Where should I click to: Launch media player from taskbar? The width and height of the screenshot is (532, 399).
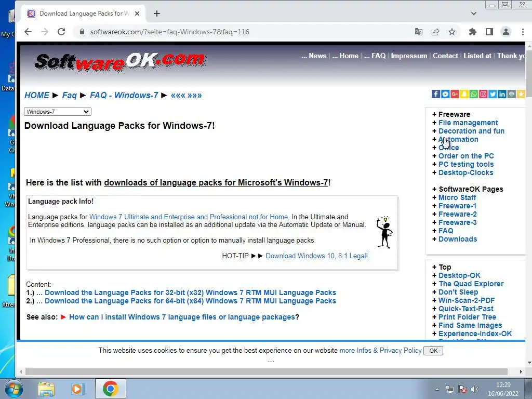point(78,389)
